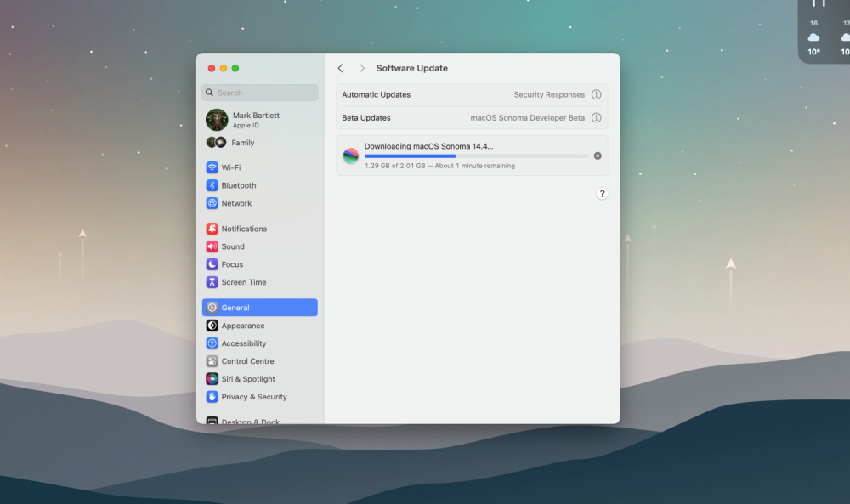The image size is (850, 504).
Task: Open Family settings label
Action: 243,143
